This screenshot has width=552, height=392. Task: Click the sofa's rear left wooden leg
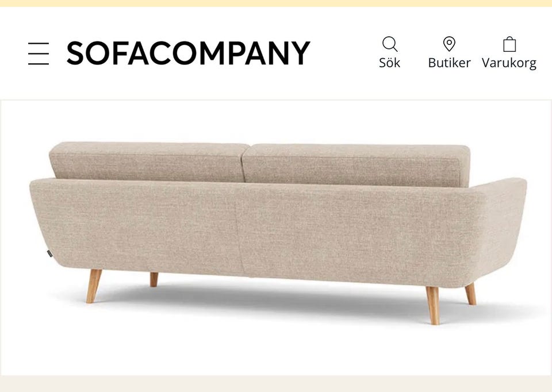pos(154,279)
